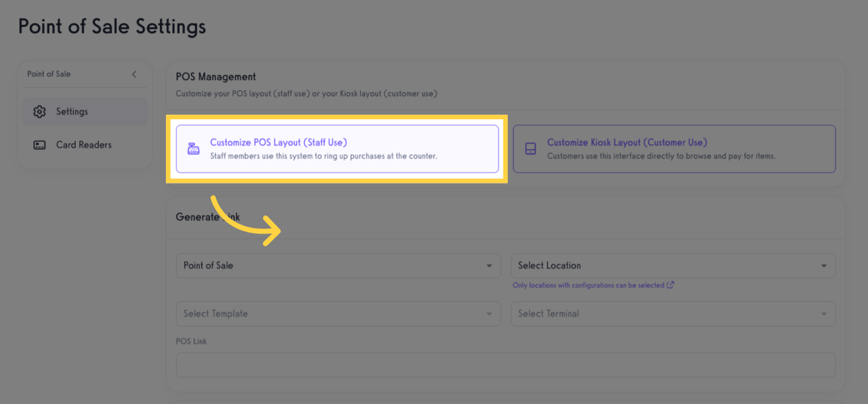Open the Select Template dropdown
Image resolution: width=868 pixels, height=404 pixels.
(330, 314)
